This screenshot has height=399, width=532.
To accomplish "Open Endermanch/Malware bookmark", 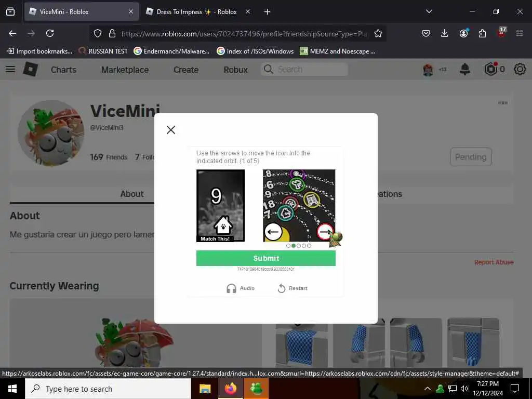I will click(171, 51).
